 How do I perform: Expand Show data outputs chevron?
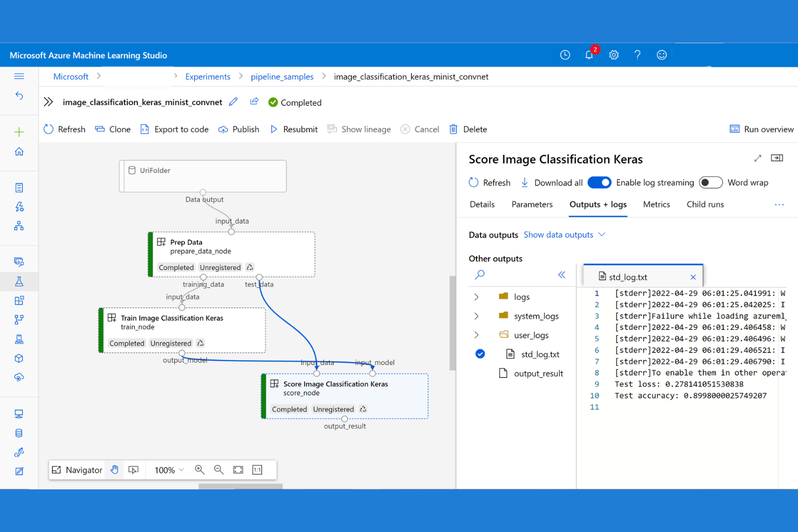click(x=602, y=234)
